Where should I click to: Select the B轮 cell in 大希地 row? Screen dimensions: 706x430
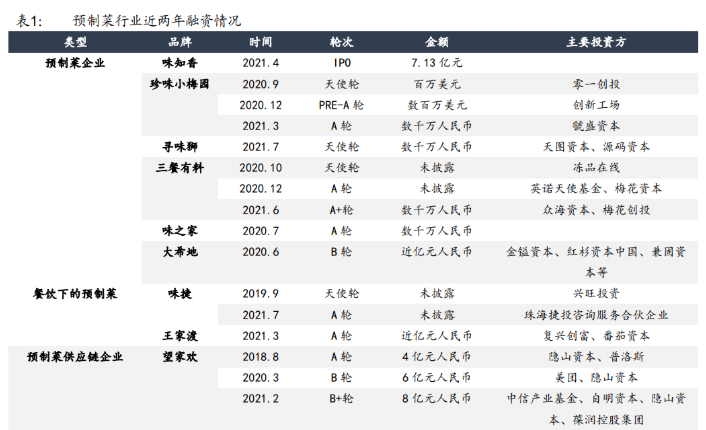click(341, 252)
